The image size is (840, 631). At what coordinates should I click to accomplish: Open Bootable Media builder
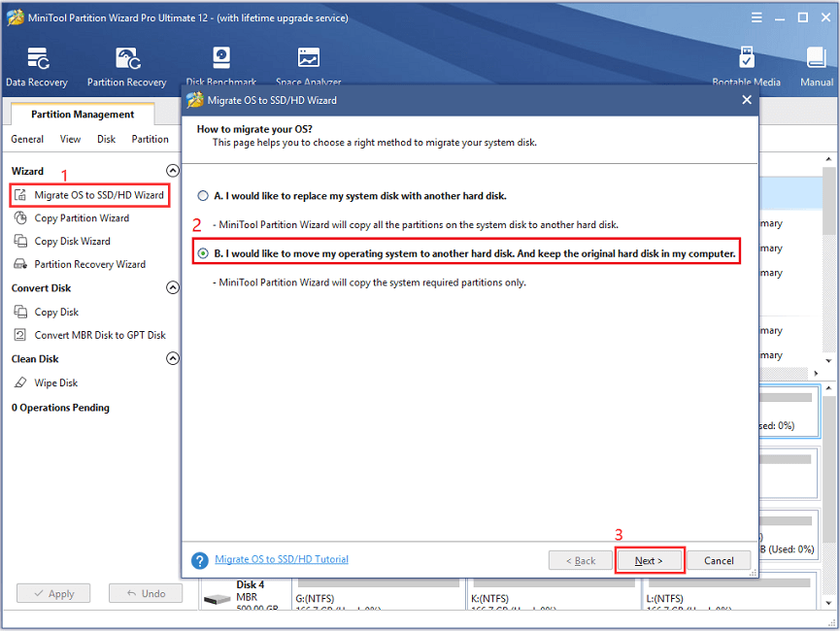pyautogui.click(x=746, y=65)
